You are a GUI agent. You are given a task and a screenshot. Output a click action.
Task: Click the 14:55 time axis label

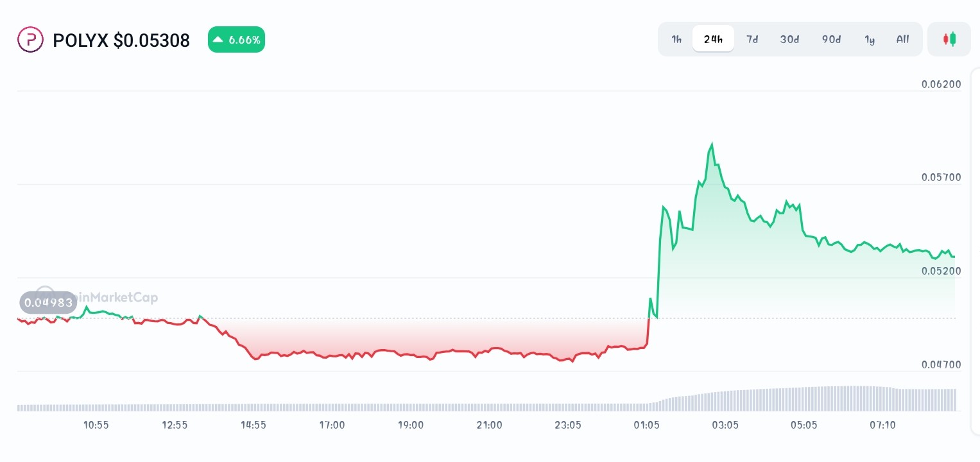254,425
